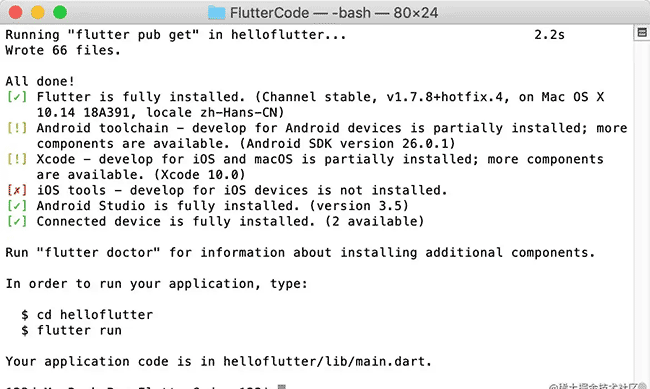Click the yellow warning marker beside Xcode line
This screenshot has width=650, height=389.
click(17, 159)
